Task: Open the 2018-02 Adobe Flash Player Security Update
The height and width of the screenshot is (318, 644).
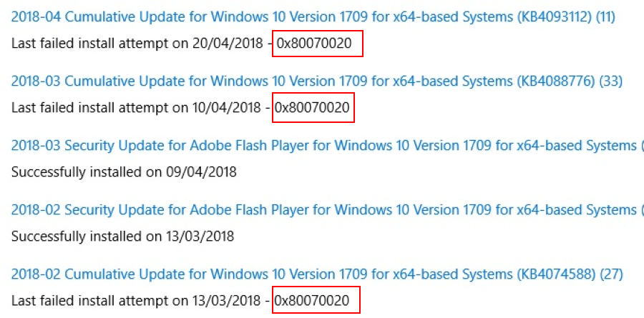Action: (x=322, y=210)
